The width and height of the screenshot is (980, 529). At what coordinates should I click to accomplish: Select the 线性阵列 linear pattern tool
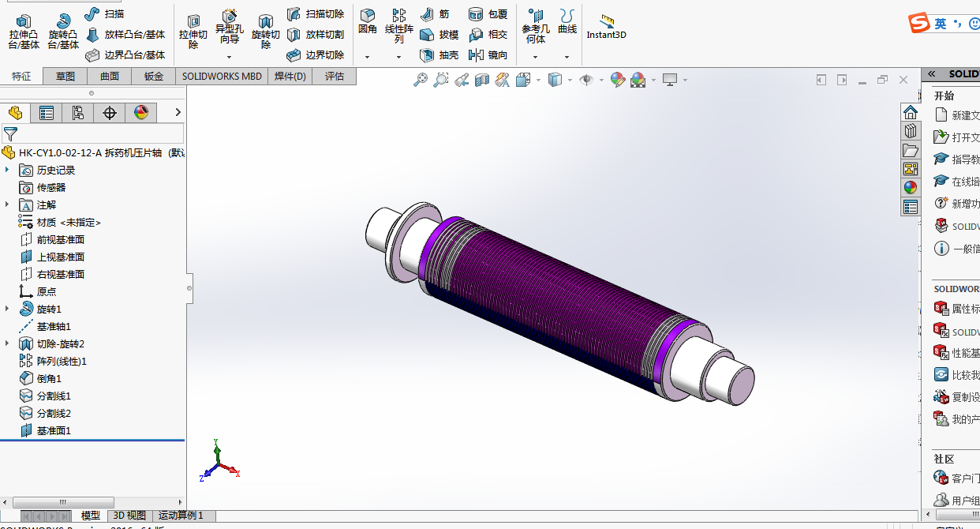click(399, 27)
